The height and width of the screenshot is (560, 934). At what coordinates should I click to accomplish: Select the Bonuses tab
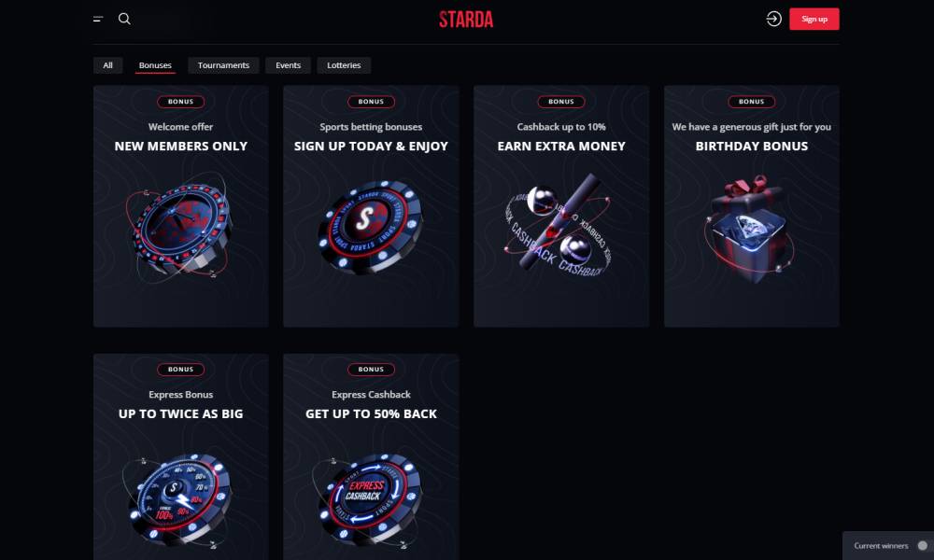click(155, 65)
